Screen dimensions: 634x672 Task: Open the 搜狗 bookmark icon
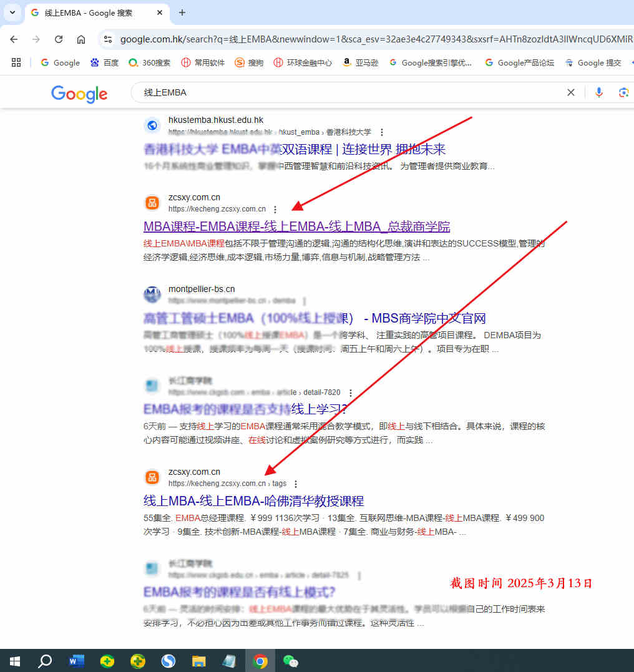point(238,62)
